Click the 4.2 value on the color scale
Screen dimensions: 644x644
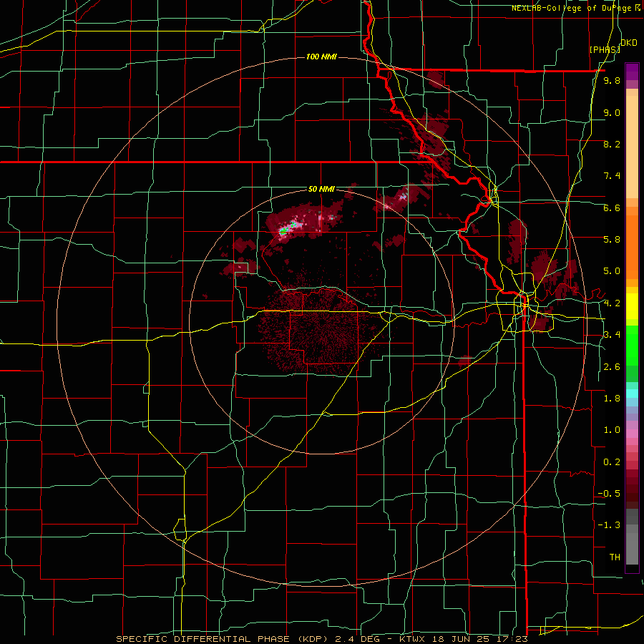click(612, 303)
